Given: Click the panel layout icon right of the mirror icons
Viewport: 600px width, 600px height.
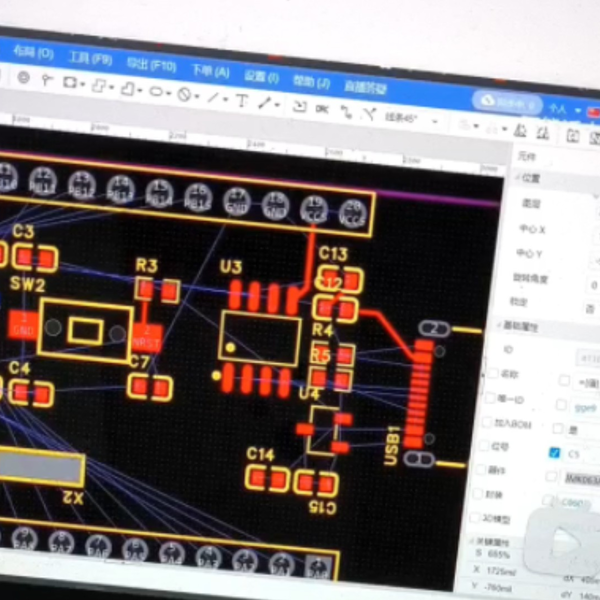Looking at the screenshot, I should click(572, 136).
